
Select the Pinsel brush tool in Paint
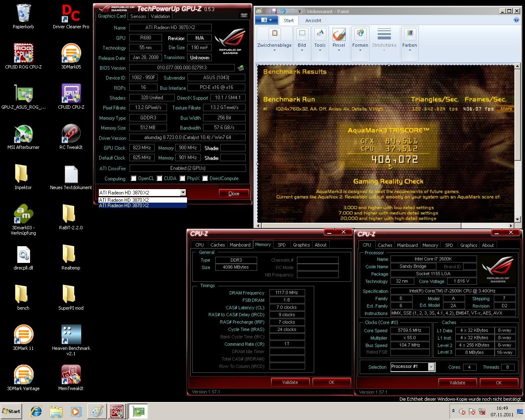[x=339, y=40]
